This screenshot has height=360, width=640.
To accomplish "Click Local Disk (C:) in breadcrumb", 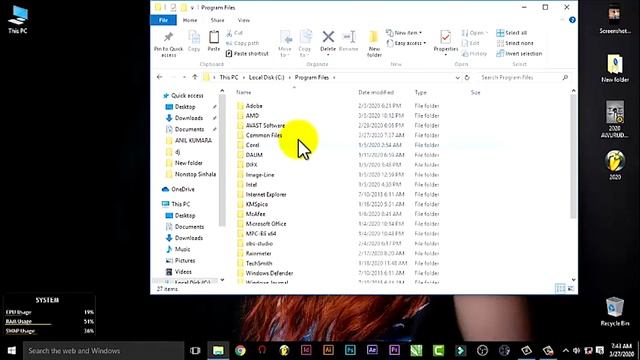I will point(267,78).
